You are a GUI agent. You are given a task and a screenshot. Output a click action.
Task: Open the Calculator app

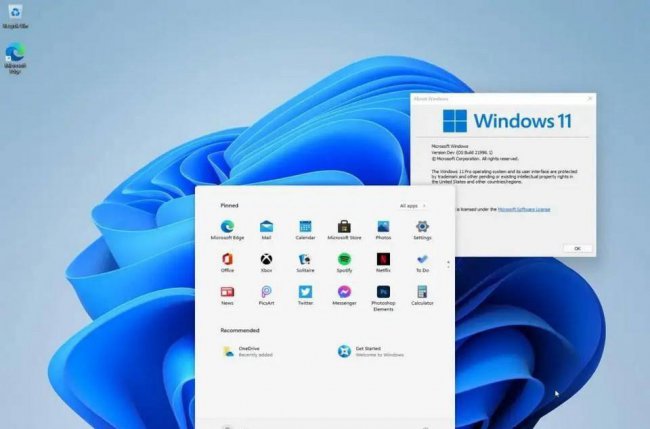pyautogui.click(x=422, y=296)
